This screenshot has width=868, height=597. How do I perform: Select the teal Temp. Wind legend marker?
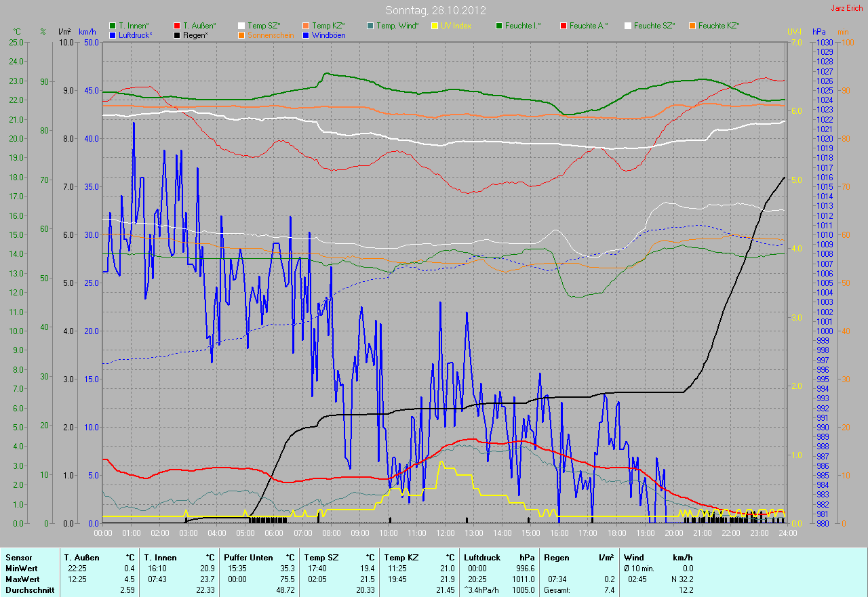tap(370, 26)
